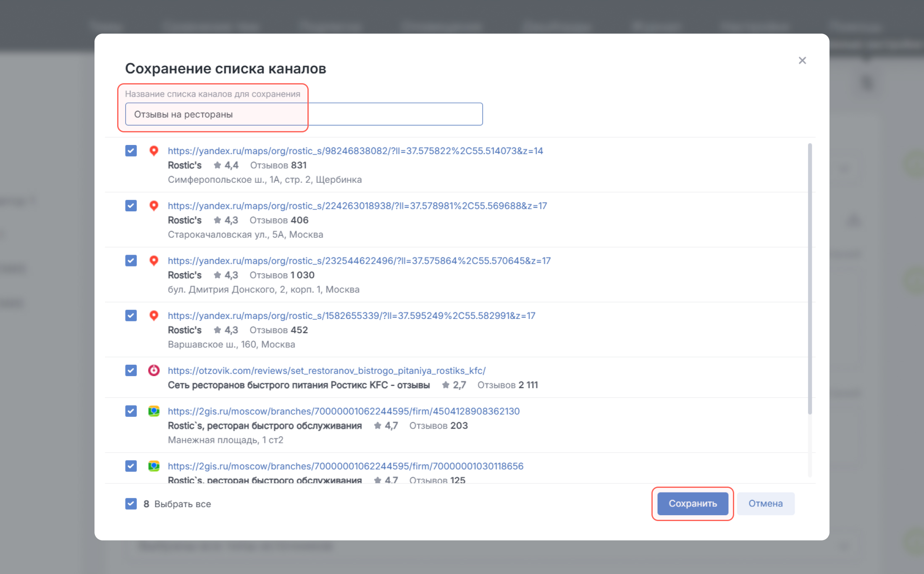
Task: Open yandex maps link rostic_s/98246838082
Action: [355, 151]
